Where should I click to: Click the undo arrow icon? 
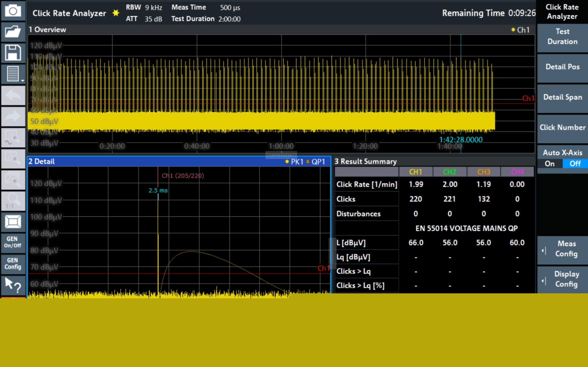(x=13, y=95)
